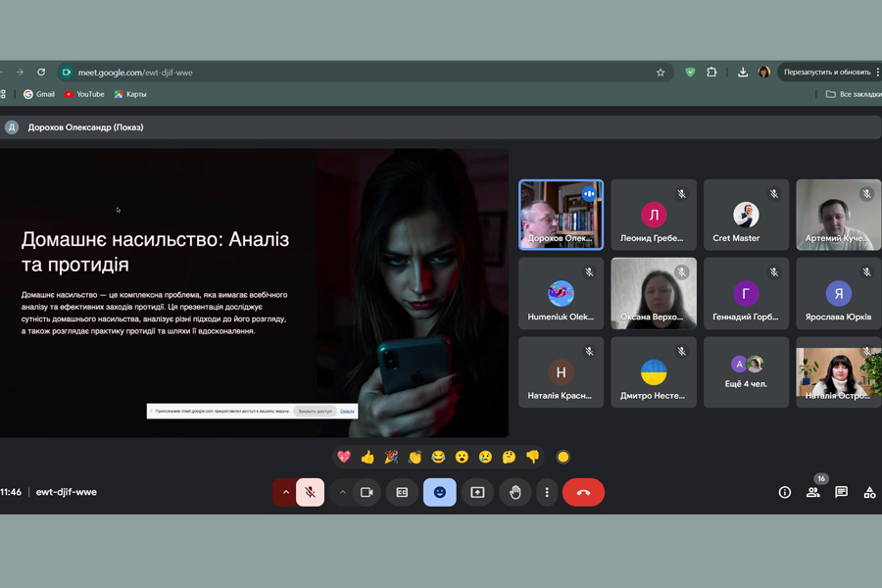The height and width of the screenshot is (588, 882).
Task: Open browser downloads icon
Action: click(x=743, y=72)
